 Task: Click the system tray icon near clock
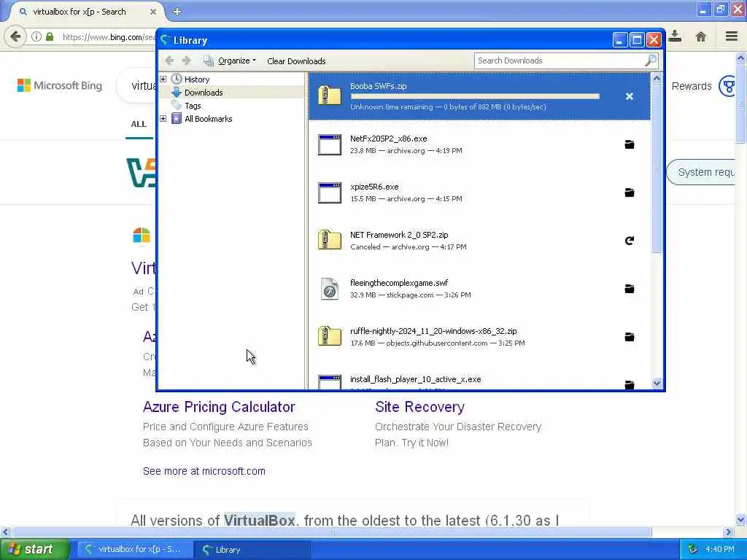[693, 549]
